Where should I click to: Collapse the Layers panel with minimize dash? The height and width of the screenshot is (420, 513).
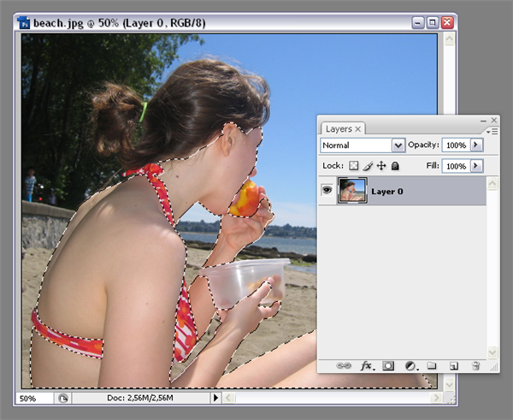[483, 121]
